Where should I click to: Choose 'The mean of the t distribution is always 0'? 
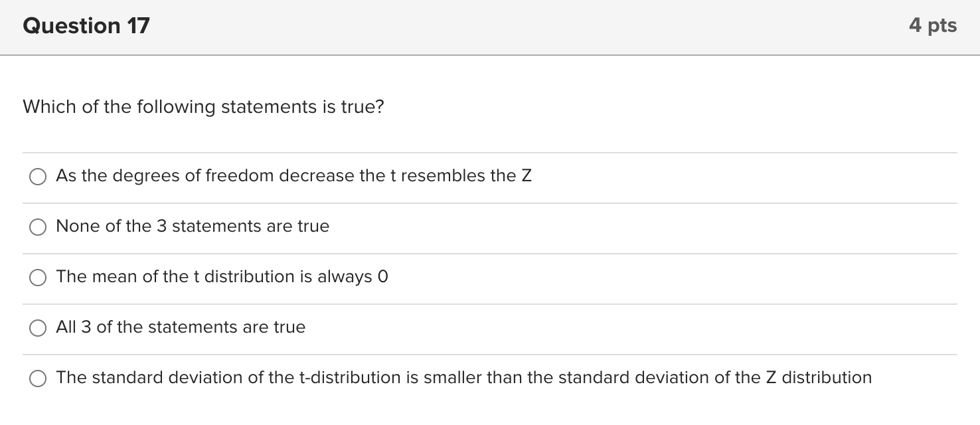(x=37, y=277)
